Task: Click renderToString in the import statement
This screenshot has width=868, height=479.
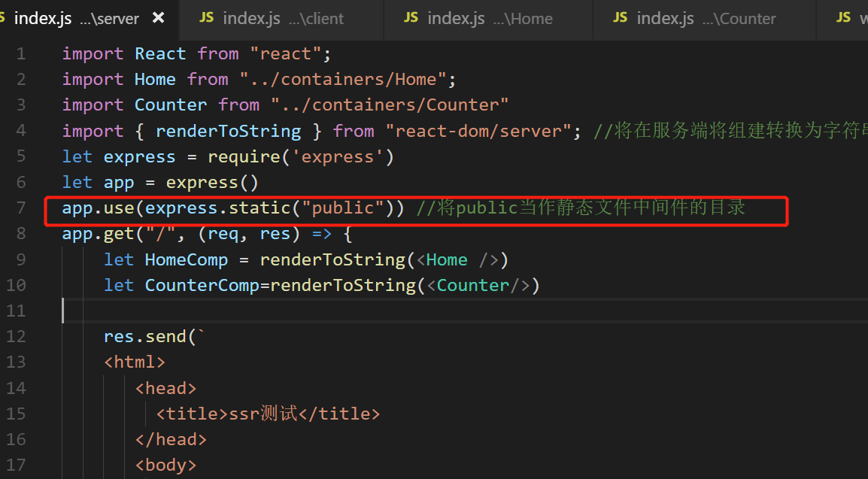Action: pos(228,131)
